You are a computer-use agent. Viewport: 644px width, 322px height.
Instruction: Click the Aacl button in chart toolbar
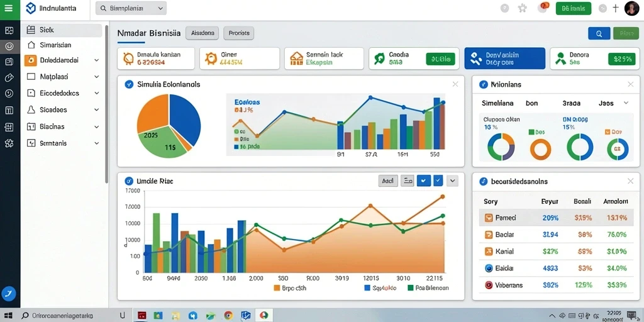[x=387, y=180]
